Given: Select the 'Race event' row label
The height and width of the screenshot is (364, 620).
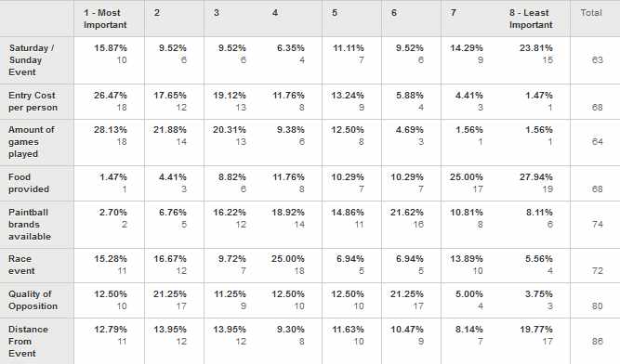Looking at the screenshot, I should click(21, 265).
